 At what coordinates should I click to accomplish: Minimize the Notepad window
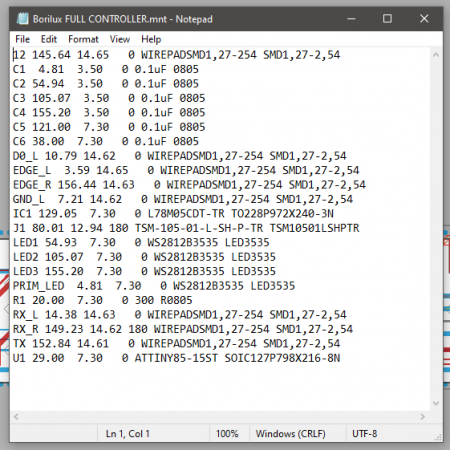pos(351,19)
